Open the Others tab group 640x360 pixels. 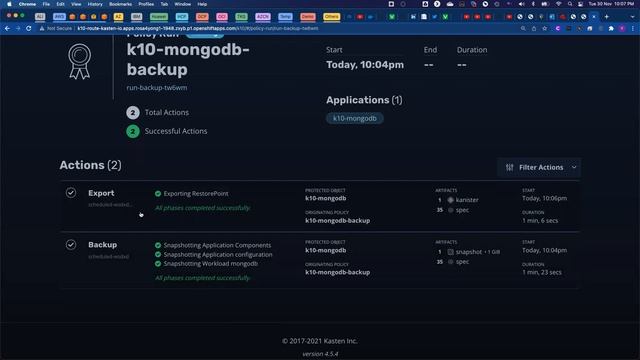pyautogui.click(x=331, y=17)
